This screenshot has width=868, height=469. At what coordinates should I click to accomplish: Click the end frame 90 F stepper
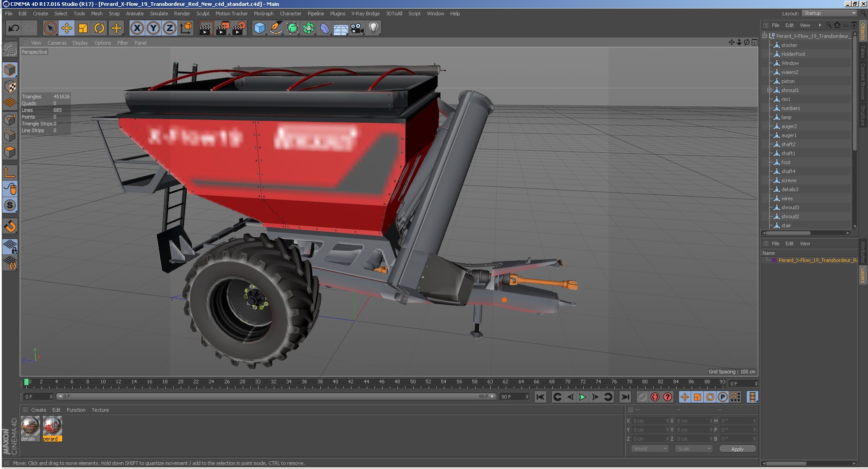coord(527,397)
